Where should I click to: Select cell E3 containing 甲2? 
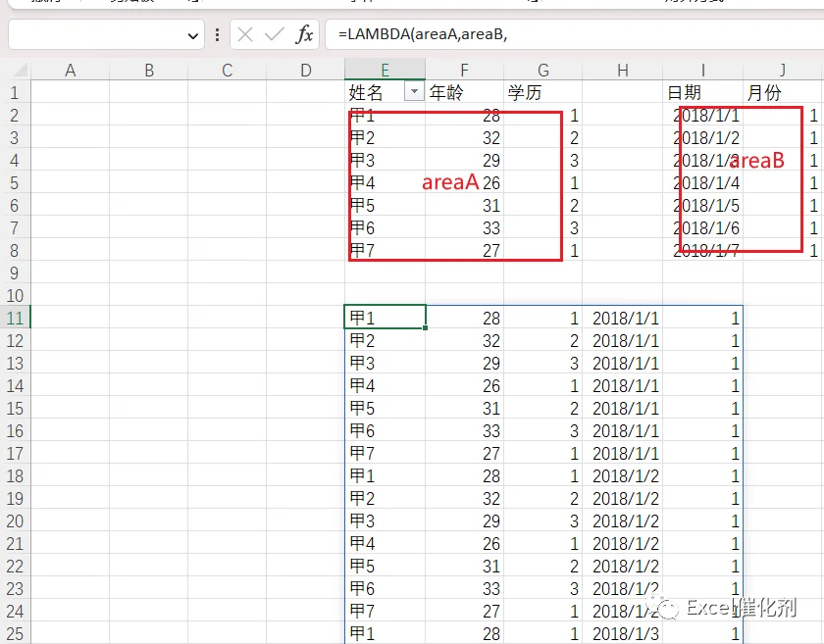click(385, 137)
